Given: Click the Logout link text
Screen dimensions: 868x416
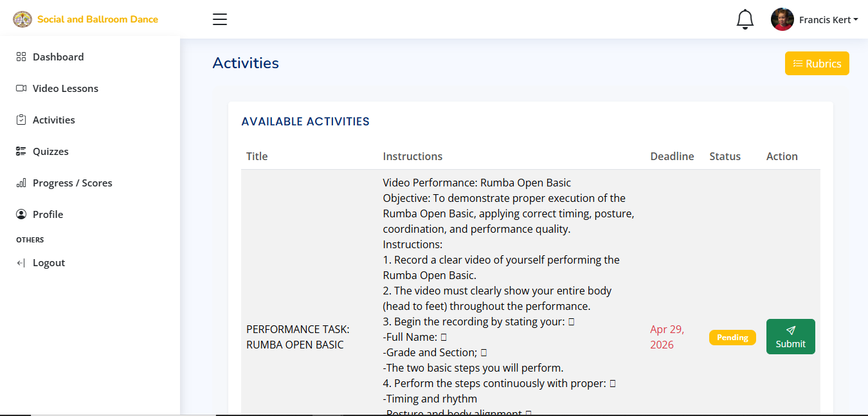Looking at the screenshot, I should (49, 262).
